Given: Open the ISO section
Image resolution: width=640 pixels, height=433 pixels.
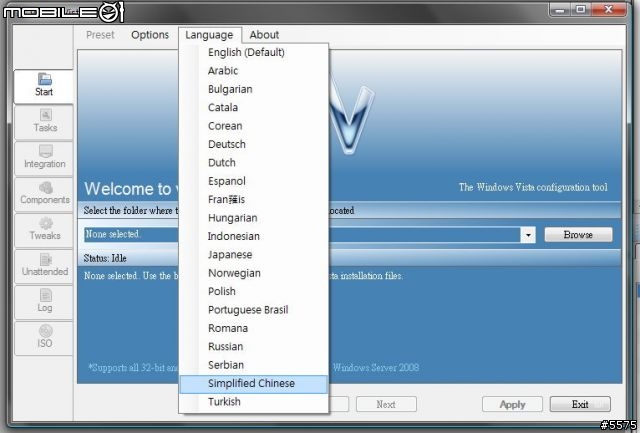Looking at the screenshot, I should [x=44, y=338].
